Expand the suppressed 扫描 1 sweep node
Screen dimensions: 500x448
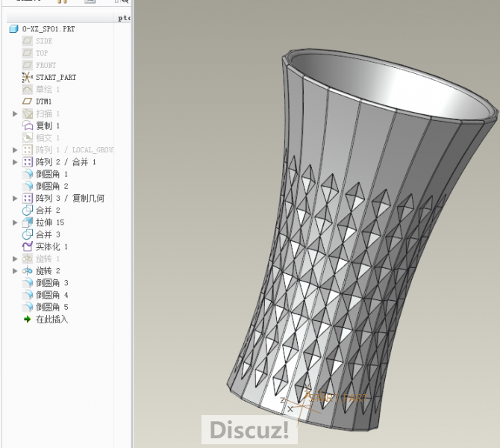point(15,113)
